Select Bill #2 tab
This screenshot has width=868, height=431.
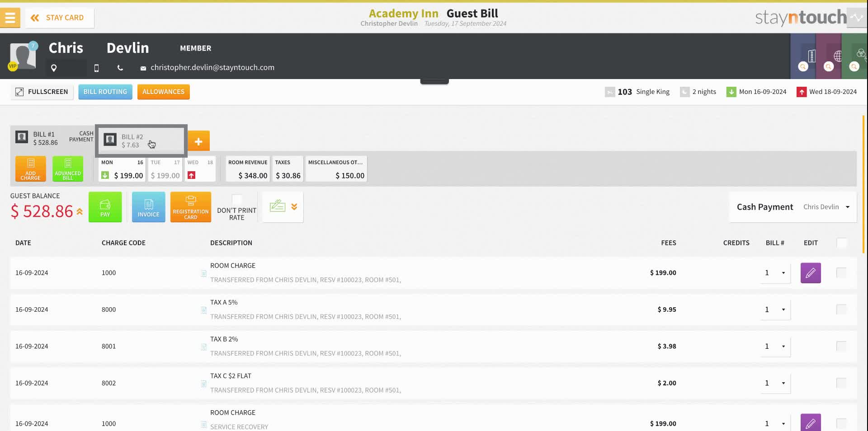141,141
